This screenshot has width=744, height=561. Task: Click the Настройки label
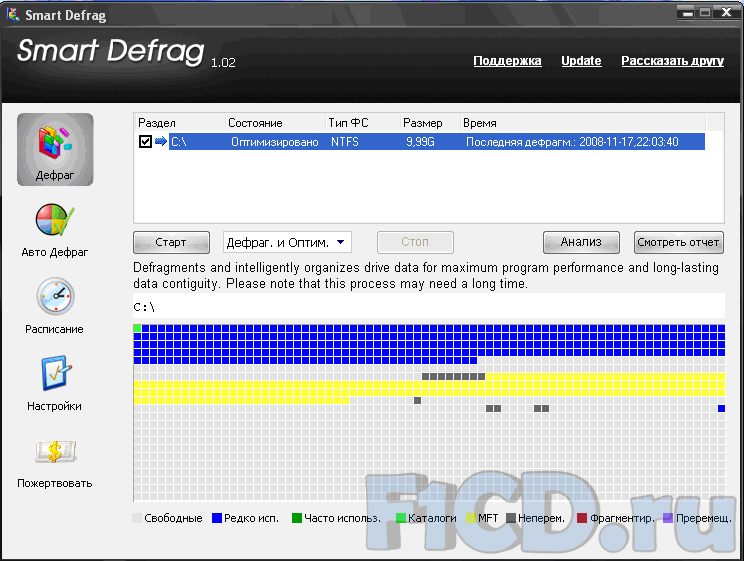click(55, 406)
